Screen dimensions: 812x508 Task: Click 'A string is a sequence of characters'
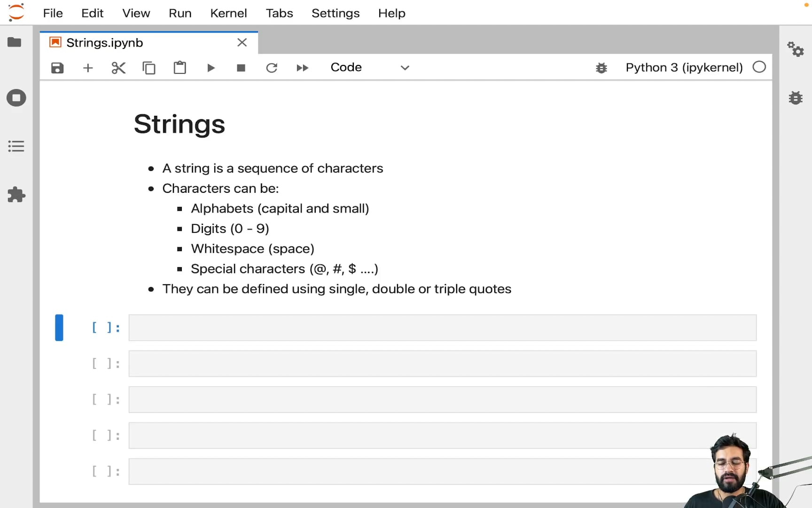273,168
